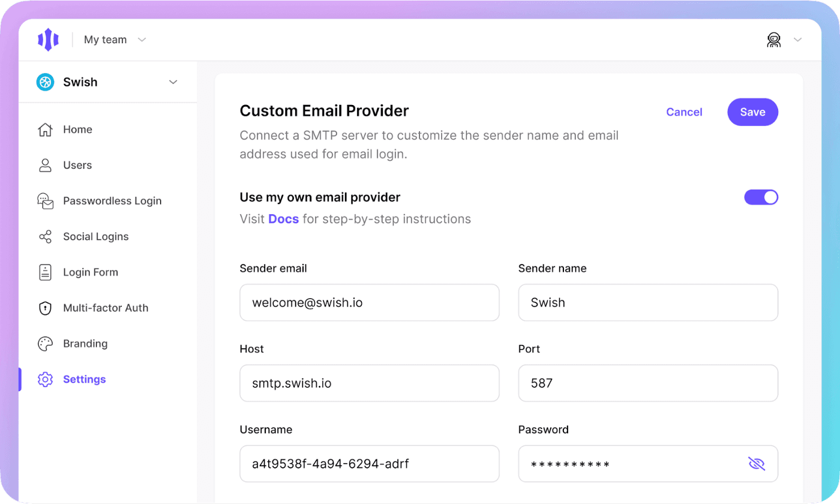Open the astronaut avatar account menu
840x504 pixels.
(x=774, y=40)
